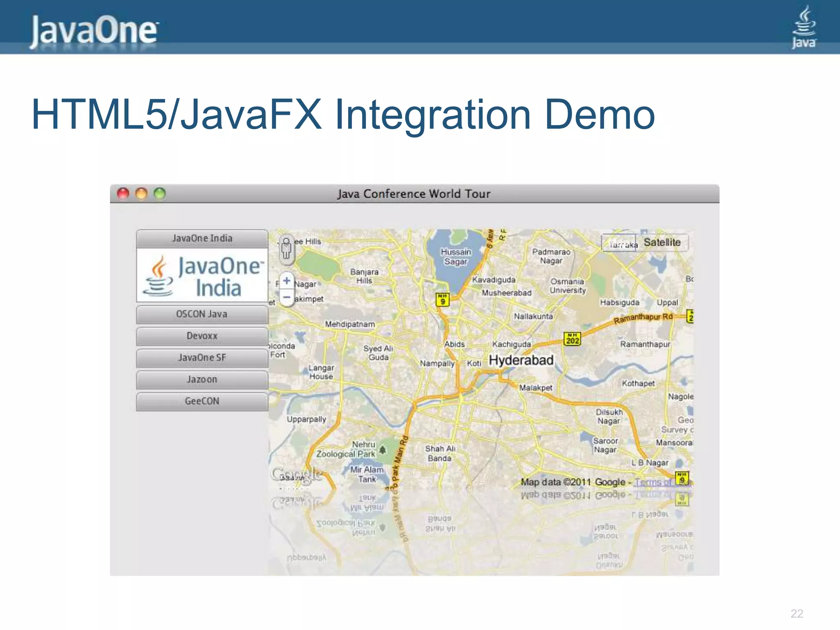Screen dimensions: 840x630
Task: Open the Jazoon section
Action: (x=202, y=379)
